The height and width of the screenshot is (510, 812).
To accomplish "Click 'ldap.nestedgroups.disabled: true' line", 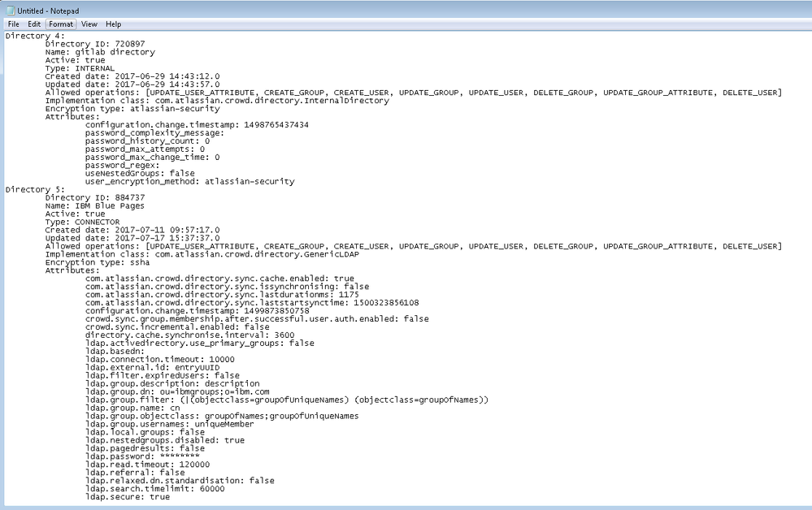I will tap(165, 440).
